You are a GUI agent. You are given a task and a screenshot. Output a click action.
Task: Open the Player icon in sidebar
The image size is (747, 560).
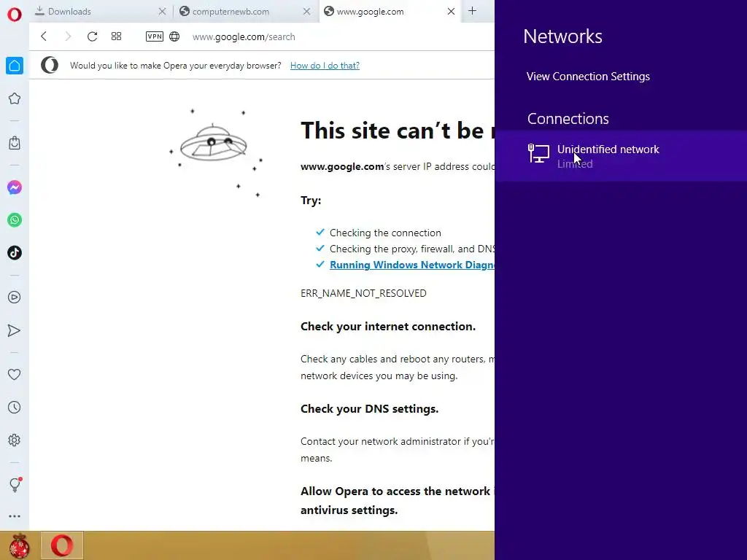click(x=15, y=297)
